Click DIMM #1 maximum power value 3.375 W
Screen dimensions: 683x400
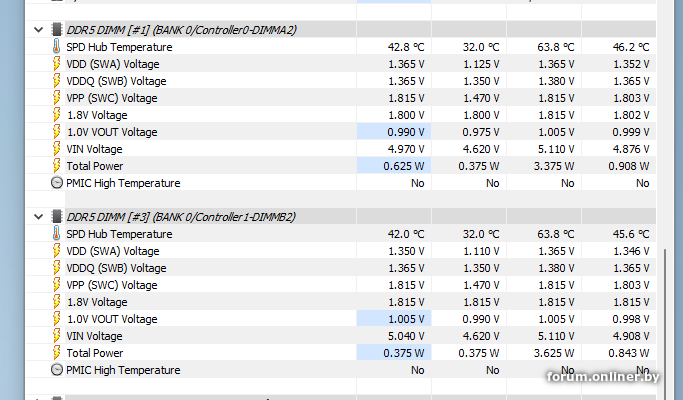pyautogui.click(x=554, y=166)
